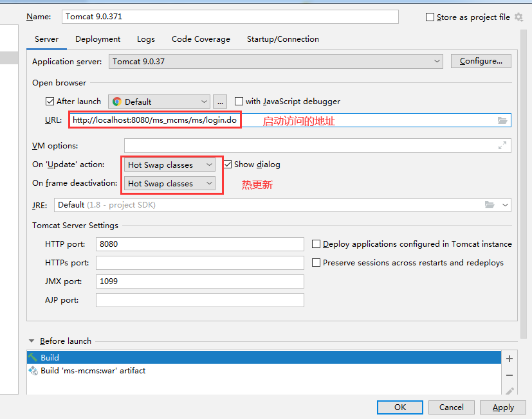Open the On 'Update' action dropdown
532x419 pixels.
pos(170,165)
